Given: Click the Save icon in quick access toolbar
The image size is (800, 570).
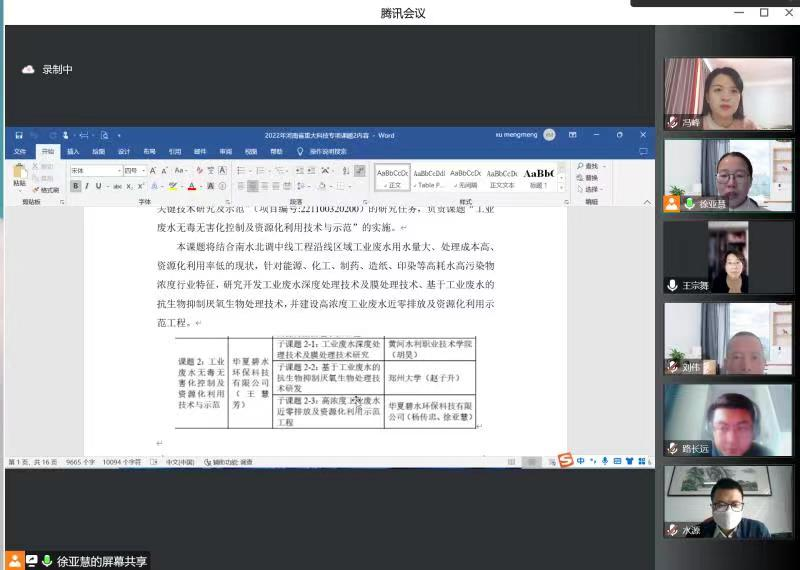Looking at the screenshot, I should (17, 136).
